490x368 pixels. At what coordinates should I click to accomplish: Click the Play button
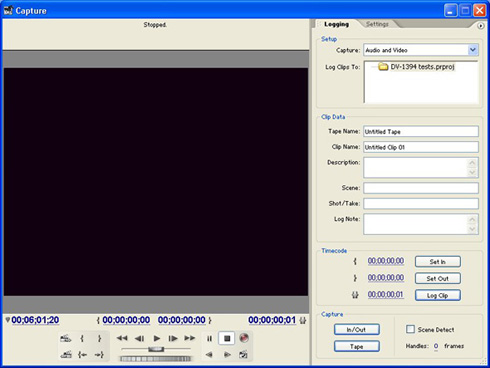(x=157, y=338)
